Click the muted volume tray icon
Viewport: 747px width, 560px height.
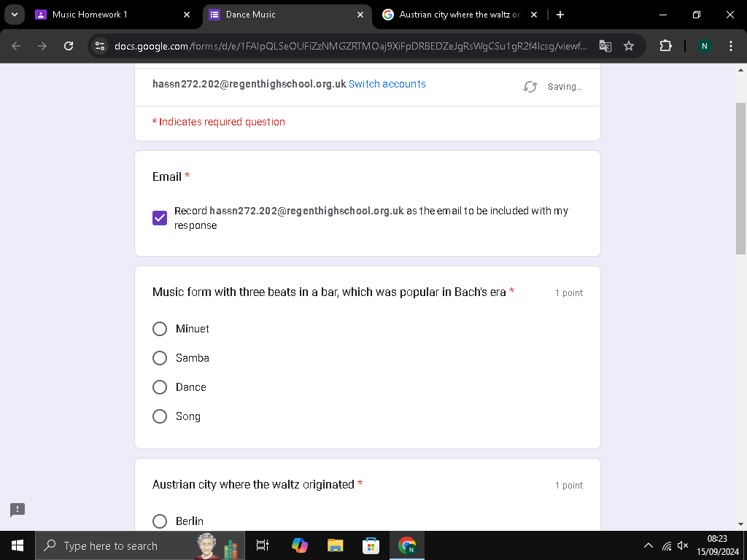683,545
